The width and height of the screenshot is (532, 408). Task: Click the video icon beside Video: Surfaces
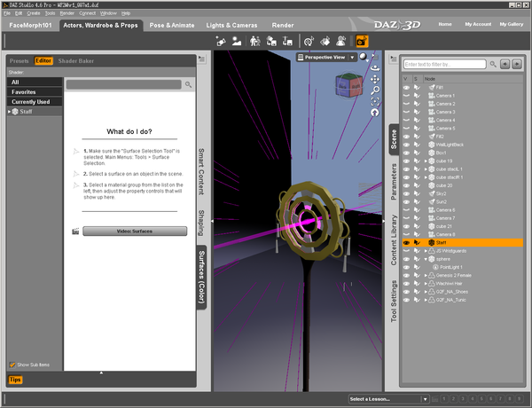point(75,231)
